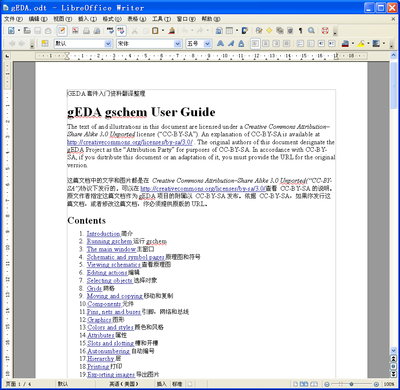Follow the creativecommons.org license link in English paragraph
The height and width of the screenshot is (390, 400).
(130, 142)
